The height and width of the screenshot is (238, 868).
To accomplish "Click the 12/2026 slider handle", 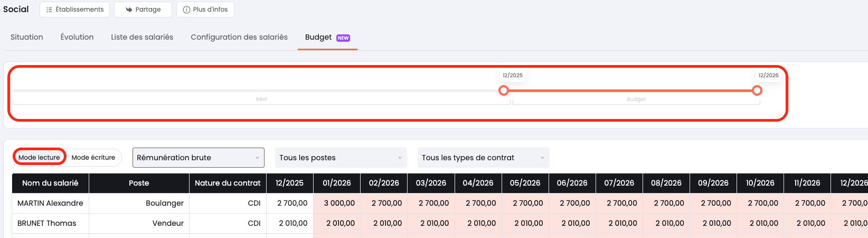I will [757, 90].
